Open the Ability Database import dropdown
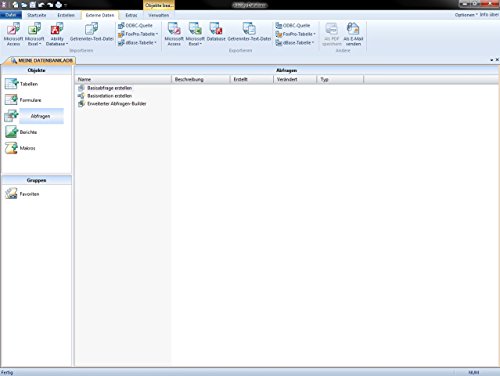The width and height of the screenshot is (500, 376). [x=57, y=34]
